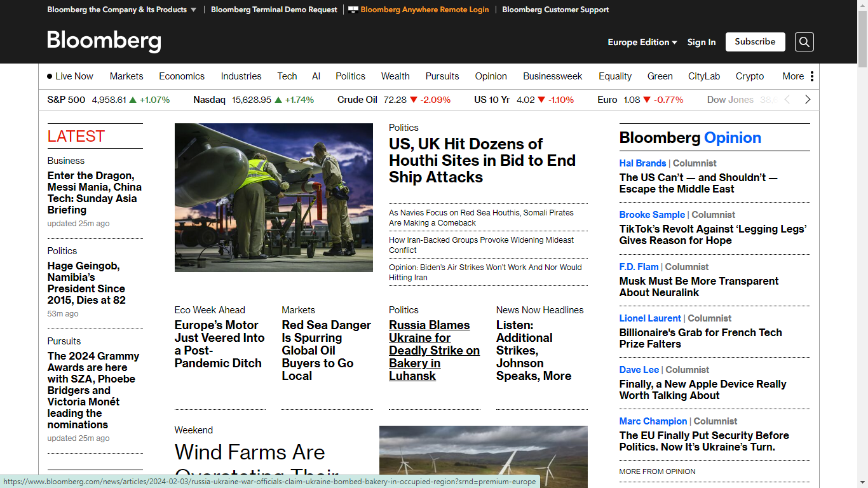Click the Sign In link
Screen dimensions: 868x488
pos(702,42)
